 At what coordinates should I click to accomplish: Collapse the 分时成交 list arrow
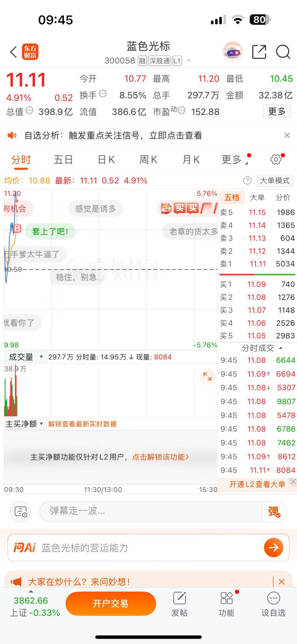coord(280,348)
